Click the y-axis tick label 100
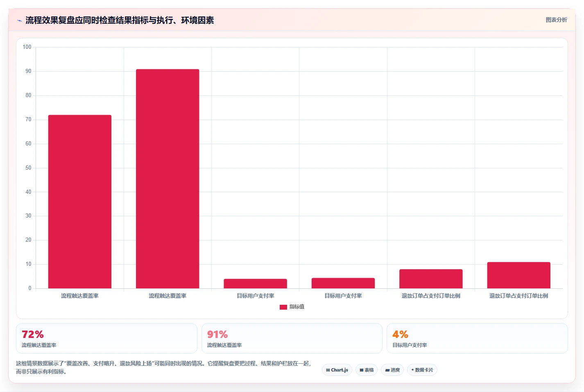This screenshot has width=584, height=392. click(27, 47)
